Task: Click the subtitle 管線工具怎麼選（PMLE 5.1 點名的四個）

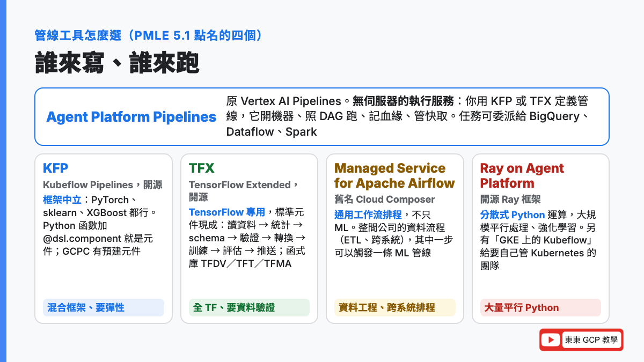Action: tap(150, 35)
